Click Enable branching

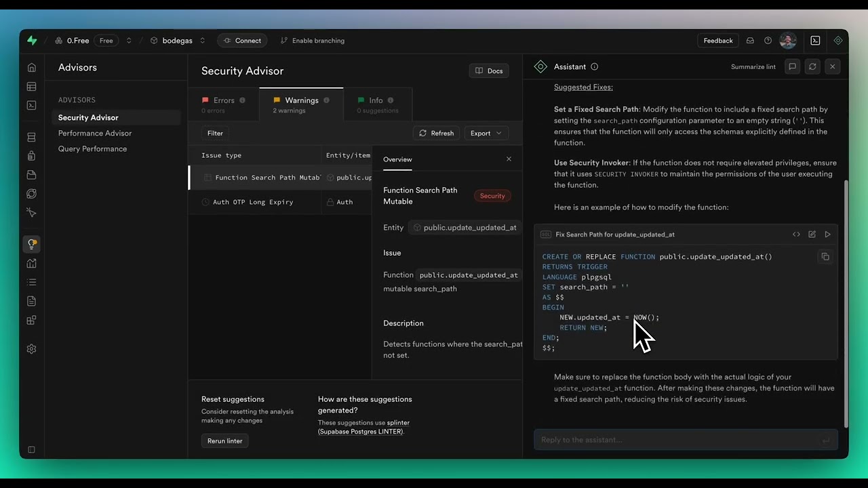(x=313, y=41)
